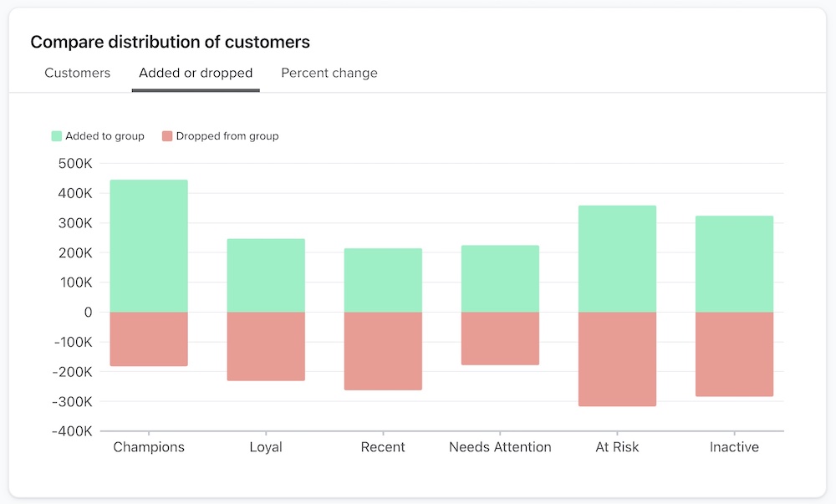Viewport: 836px width, 504px height.
Task: Click the 0 mark on the y-axis
Action: coord(89,312)
